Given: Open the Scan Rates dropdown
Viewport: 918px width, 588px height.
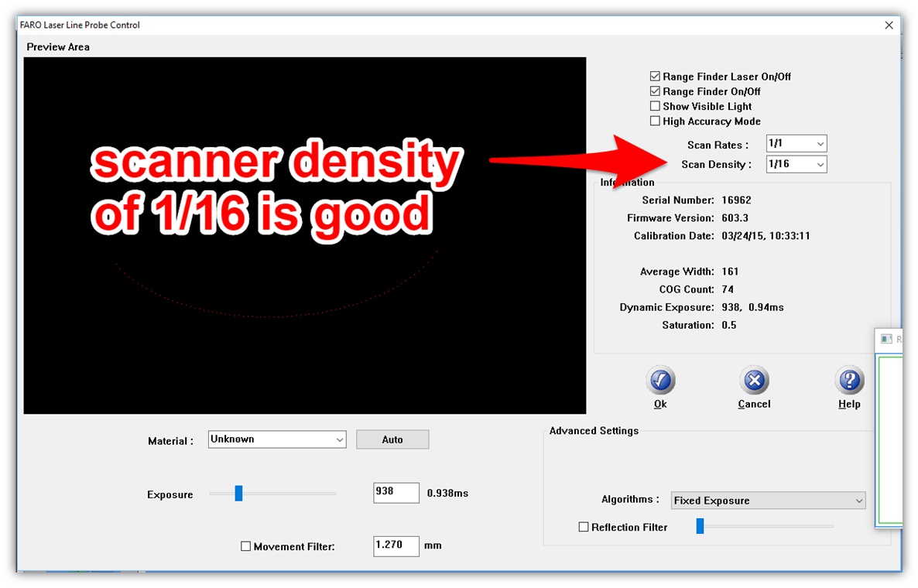Looking at the screenshot, I should pos(796,144).
